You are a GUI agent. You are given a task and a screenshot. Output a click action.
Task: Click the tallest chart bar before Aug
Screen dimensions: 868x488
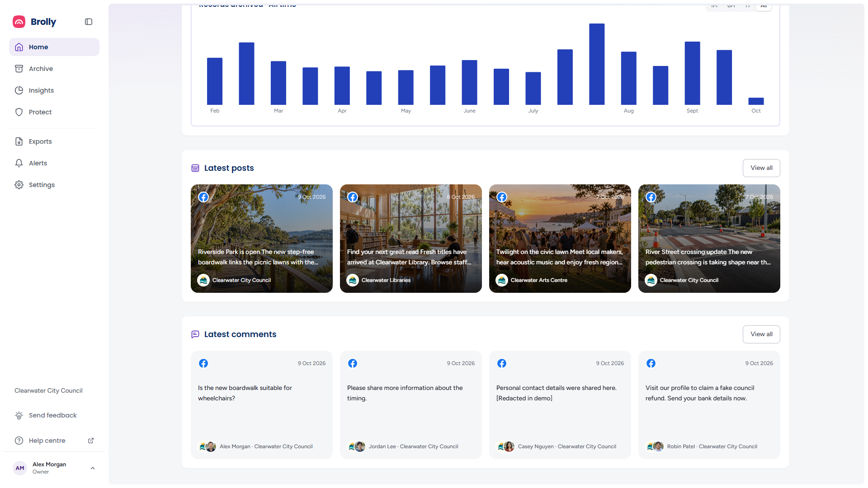click(597, 64)
